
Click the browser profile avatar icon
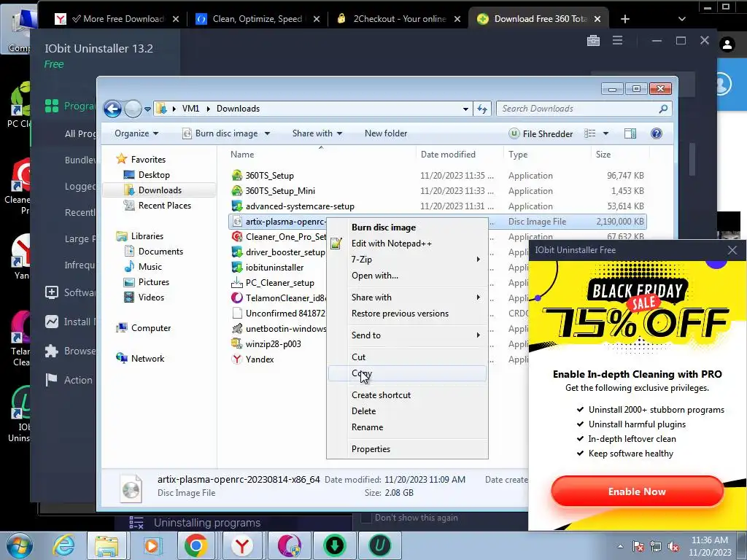click(x=727, y=44)
